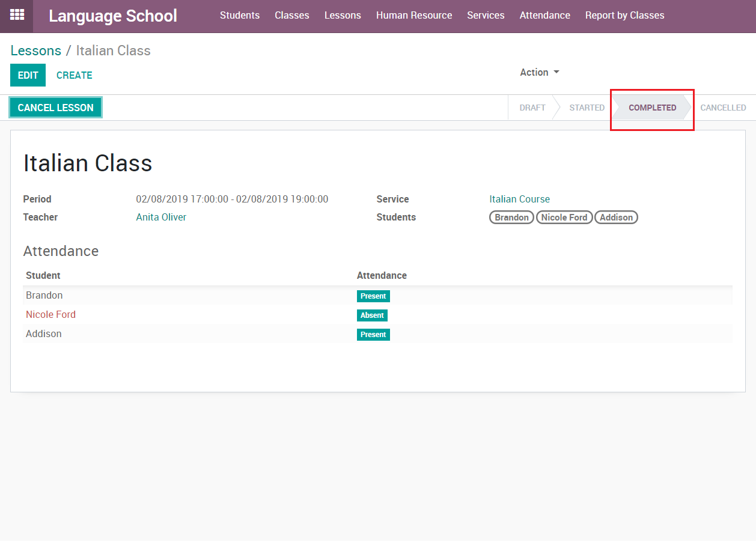The image size is (756, 548).
Task: Expand the Action dropdown
Action: pos(539,72)
